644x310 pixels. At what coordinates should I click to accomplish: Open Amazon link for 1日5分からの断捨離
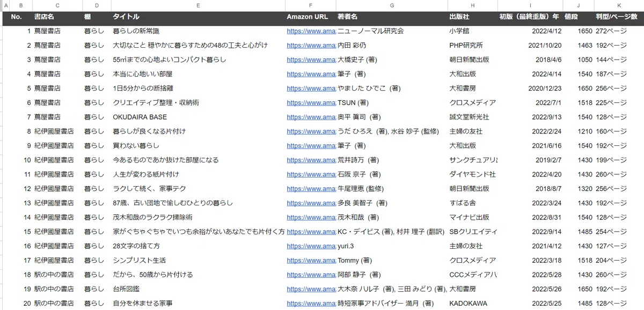coord(311,88)
